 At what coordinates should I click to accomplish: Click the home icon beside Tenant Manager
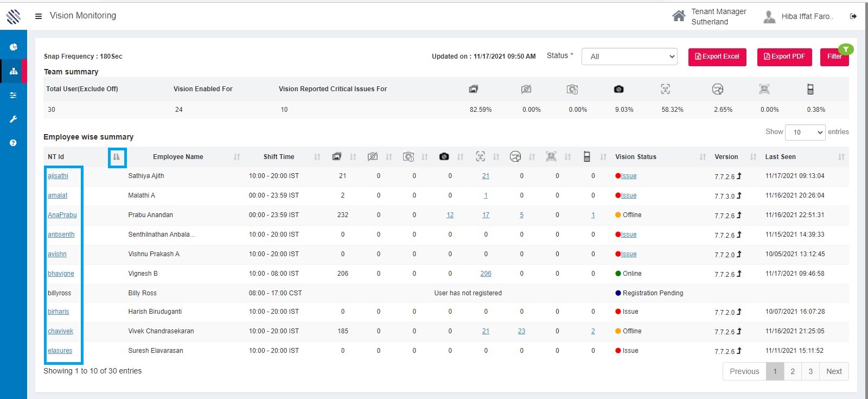tap(679, 16)
